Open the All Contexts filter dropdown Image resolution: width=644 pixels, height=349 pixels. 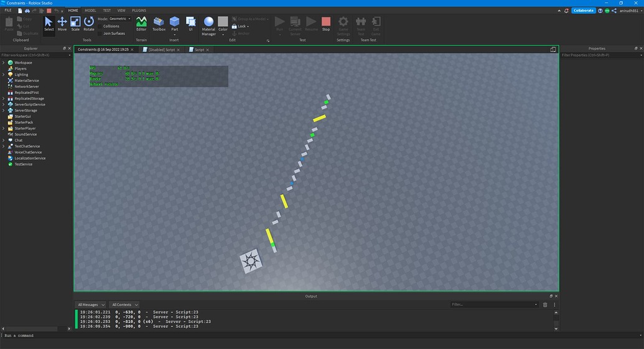click(x=125, y=305)
